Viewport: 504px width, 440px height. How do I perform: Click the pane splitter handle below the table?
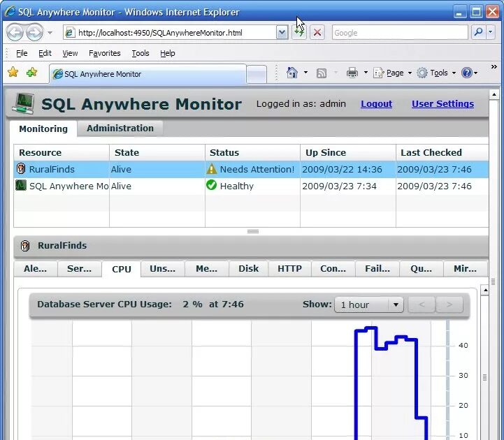(253, 231)
